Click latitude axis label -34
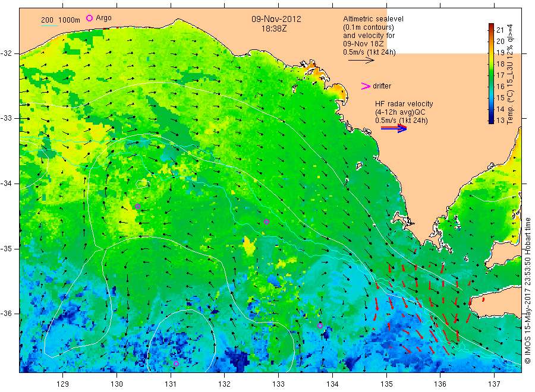This screenshot has width=535, height=392. [6, 184]
